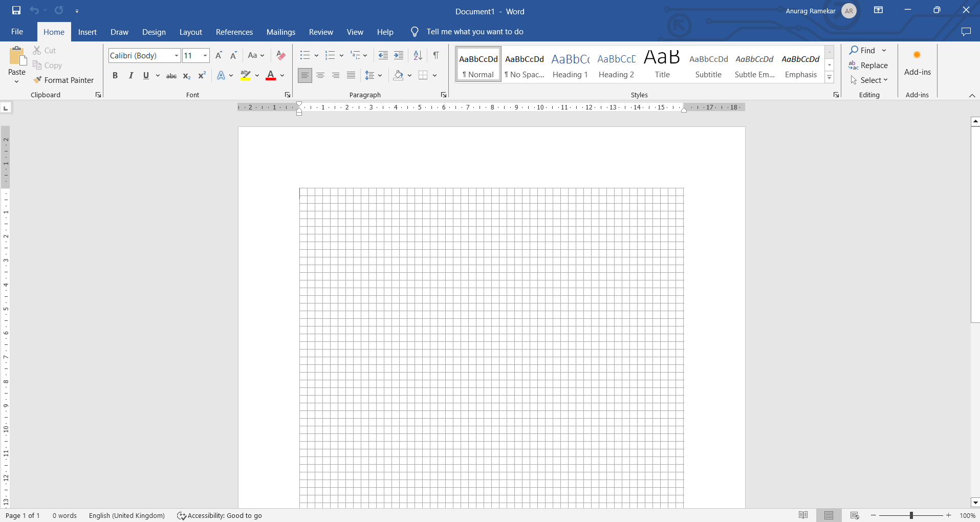Image resolution: width=980 pixels, height=522 pixels.
Task: Expand the Styles gallery More arrow
Action: click(830, 77)
